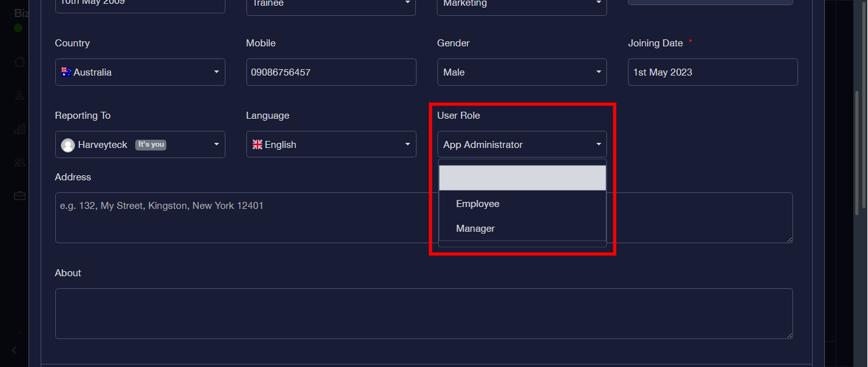
Task: Click the user profile icon in the sidebar
Action: pyautogui.click(x=20, y=95)
